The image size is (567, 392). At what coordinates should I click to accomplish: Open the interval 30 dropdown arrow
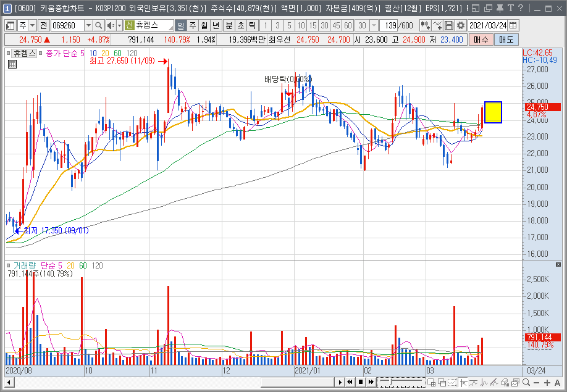[374, 25]
